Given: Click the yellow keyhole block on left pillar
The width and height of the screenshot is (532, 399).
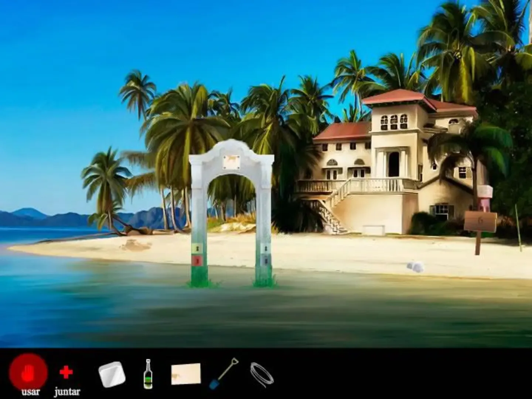Looking at the screenshot, I should pyautogui.click(x=198, y=248).
